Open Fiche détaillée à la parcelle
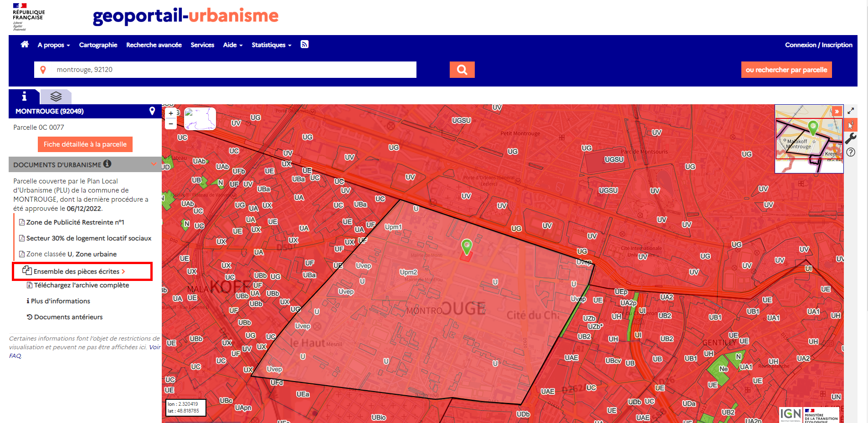The height and width of the screenshot is (423, 868). [85, 144]
